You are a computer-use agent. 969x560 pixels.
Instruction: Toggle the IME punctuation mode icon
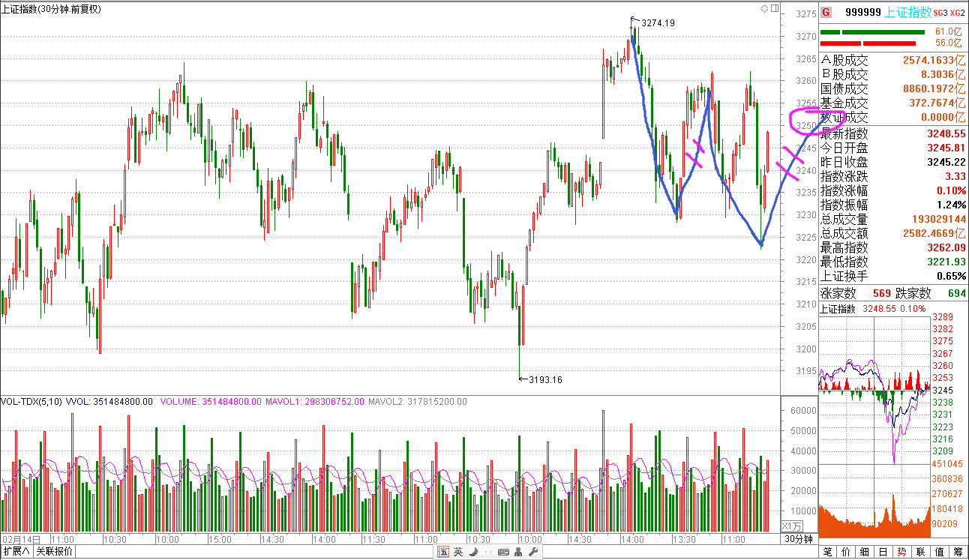click(487, 553)
